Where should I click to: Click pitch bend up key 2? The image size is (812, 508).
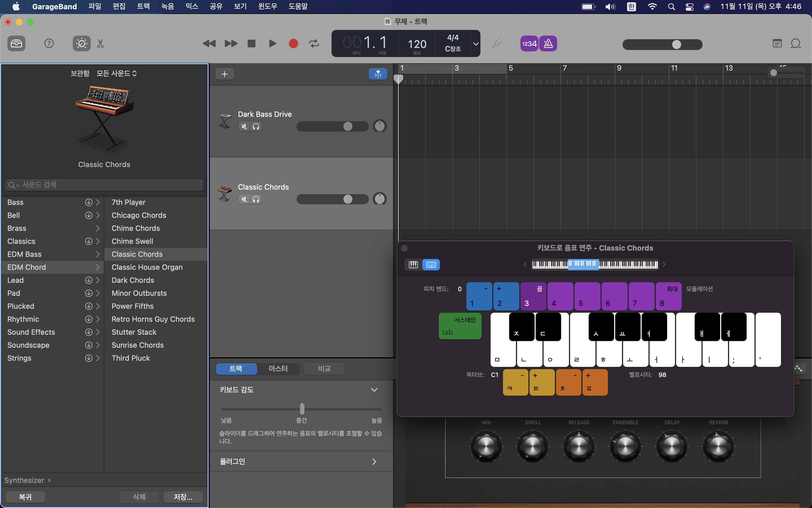[506, 296]
